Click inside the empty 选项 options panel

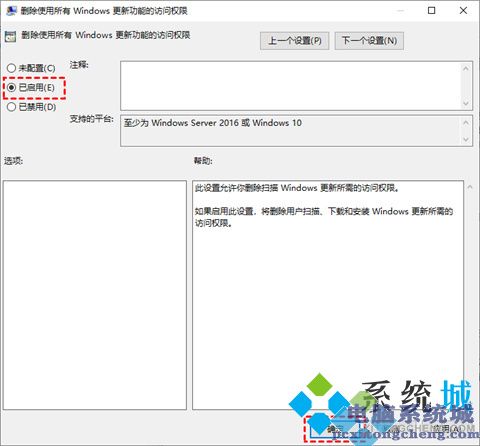click(95, 295)
